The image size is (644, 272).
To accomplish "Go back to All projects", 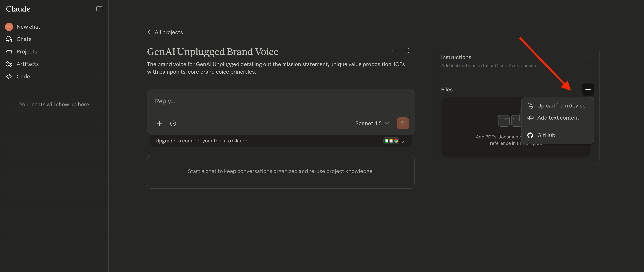I will click(x=165, y=32).
